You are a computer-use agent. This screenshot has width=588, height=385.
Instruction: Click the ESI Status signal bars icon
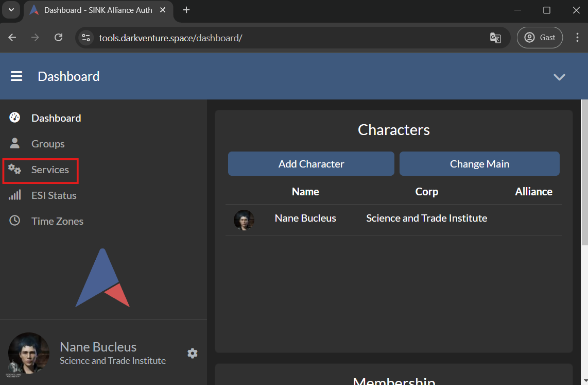14,195
